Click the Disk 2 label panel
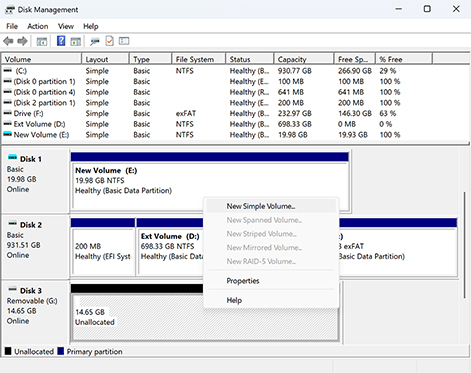Image resolution: width=471 pixels, height=373 pixels. 35,246
